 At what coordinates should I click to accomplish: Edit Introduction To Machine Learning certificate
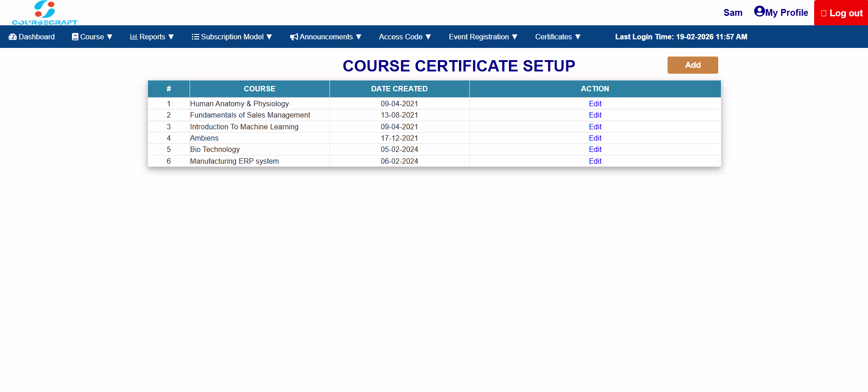coord(595,127)
